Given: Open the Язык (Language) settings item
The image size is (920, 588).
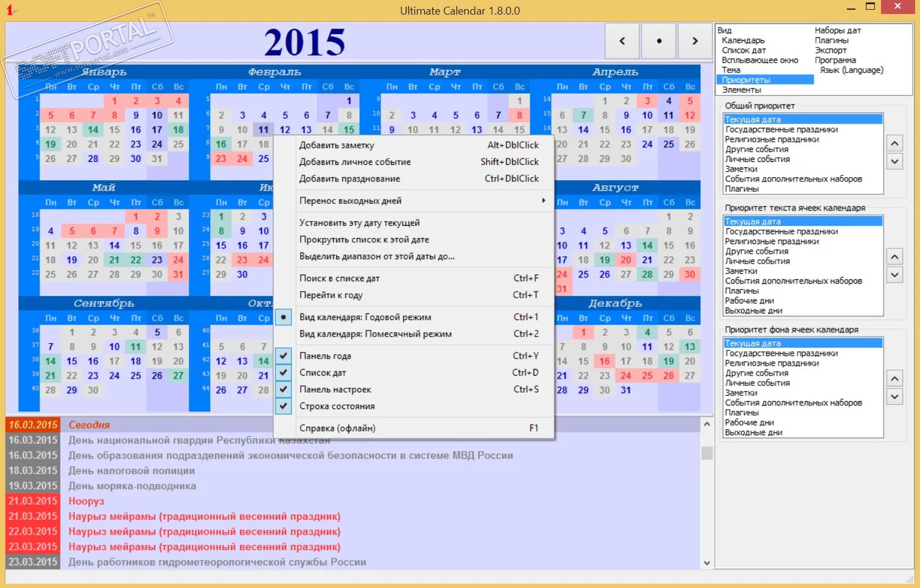Looking at the screenshot, I should point(851,70).
